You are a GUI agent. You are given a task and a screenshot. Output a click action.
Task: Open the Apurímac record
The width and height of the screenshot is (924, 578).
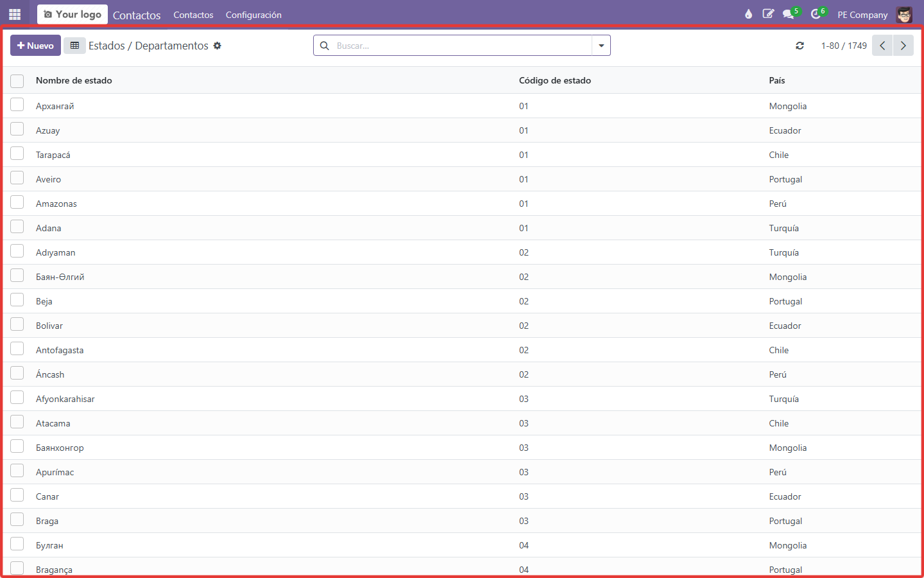click(x=55, y=472)
